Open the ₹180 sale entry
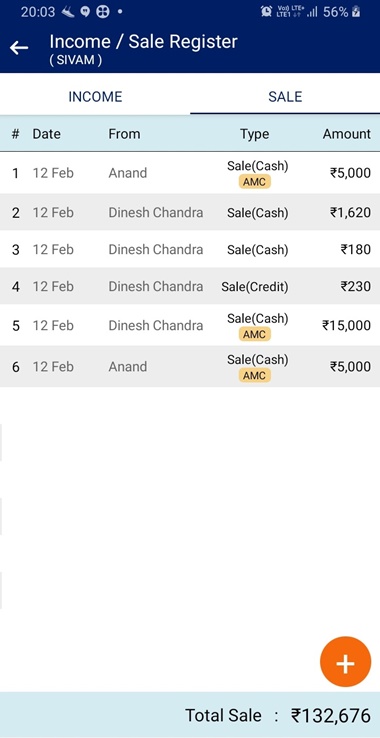 [x=190, y=249]
